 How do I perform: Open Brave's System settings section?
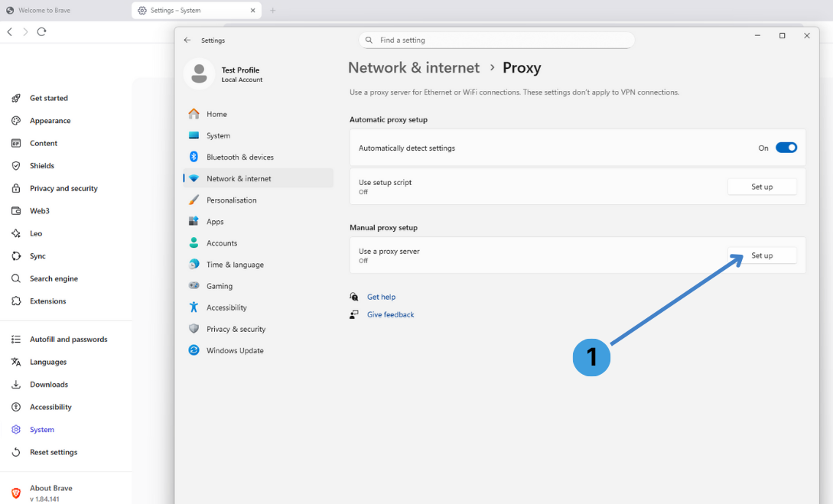coord(42,430)
